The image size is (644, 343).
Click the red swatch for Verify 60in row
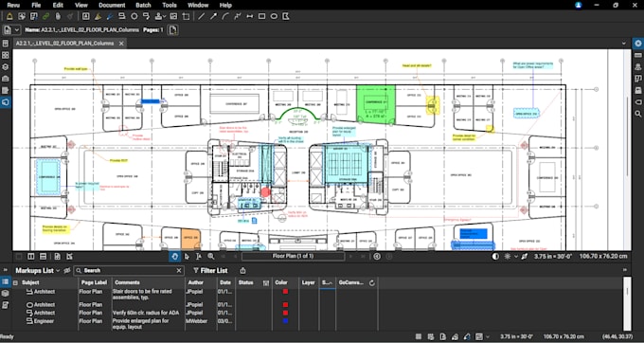285,313
